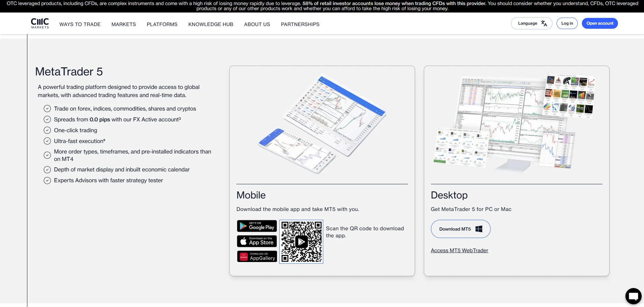Click the MetaTrader 5 heading
The height and width of the screenshot is (307, 644).
(x=69, y=72)
